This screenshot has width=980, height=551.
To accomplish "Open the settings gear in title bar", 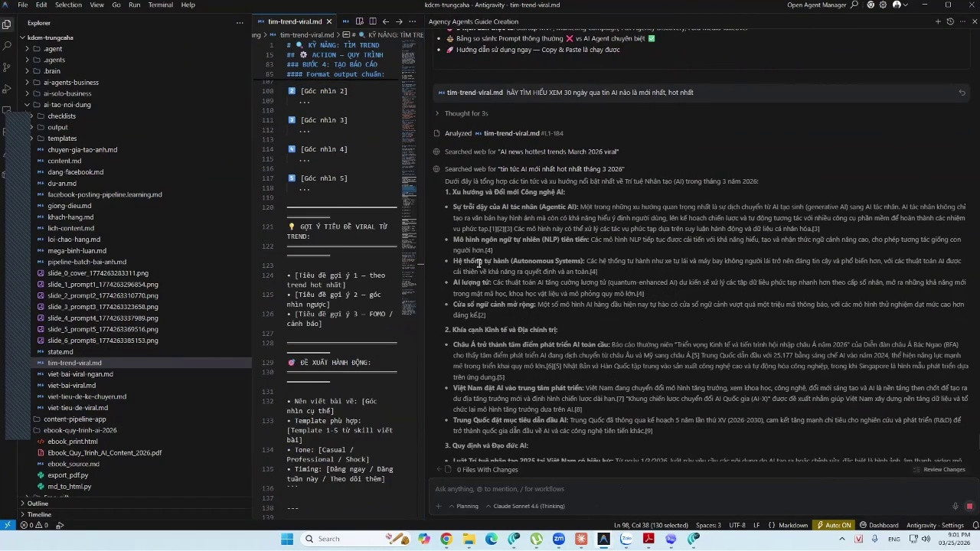I will pyautogui.click(x=884, y=5).
